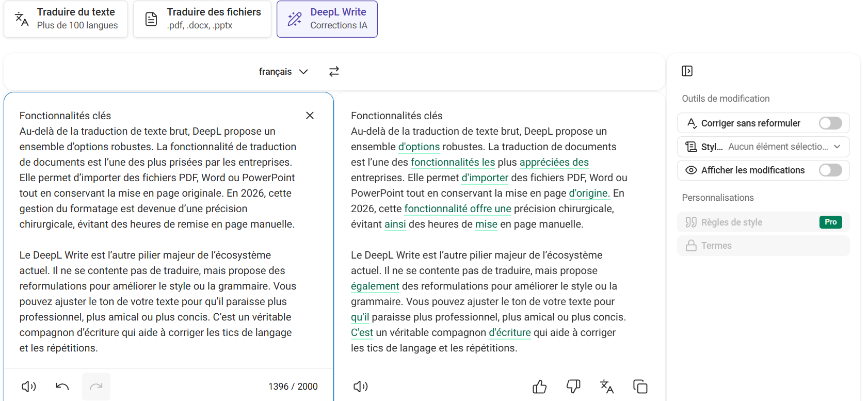This screenshot has height=401, width=868.
Task: Enable Corriger sans reformuler switch
Action: pos(830,123)
